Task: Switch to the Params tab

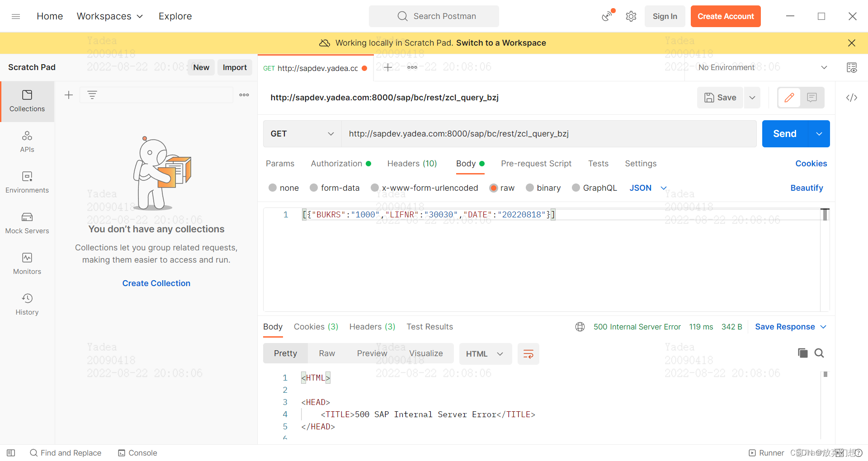Action: pyautogui.click(x=280, y=164)
